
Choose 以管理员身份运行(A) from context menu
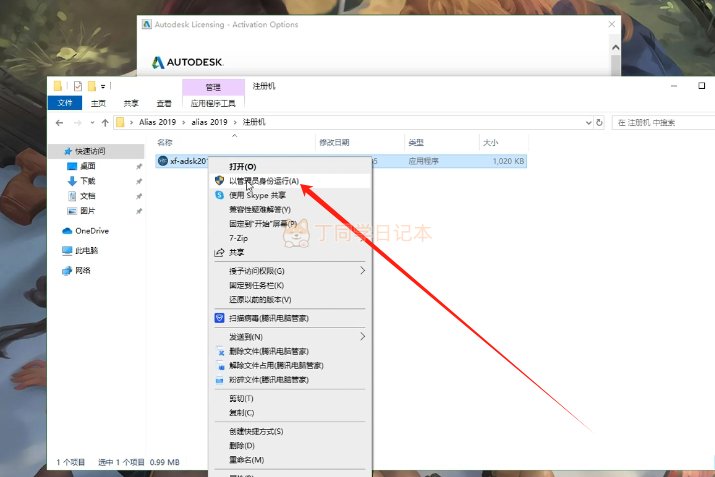pyautogui.click(x=290, y=181)
